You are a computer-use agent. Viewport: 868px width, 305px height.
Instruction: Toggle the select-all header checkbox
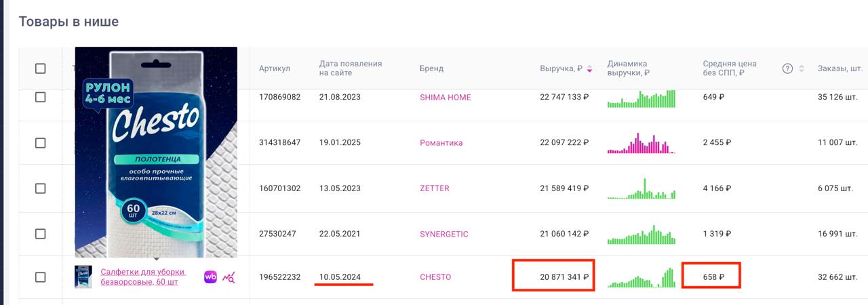click(x=40, y=68)
